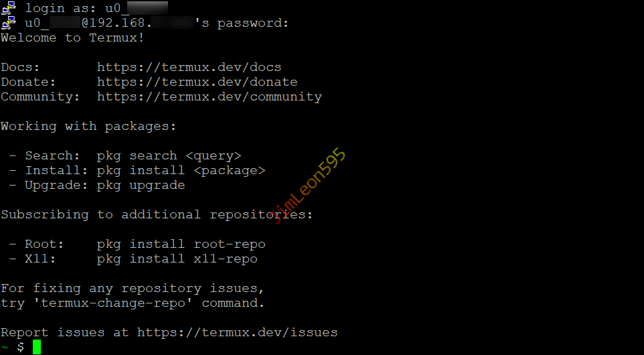Click the 'Welcome to Termux!' message

pyautogui.click(x=72, y=38)
